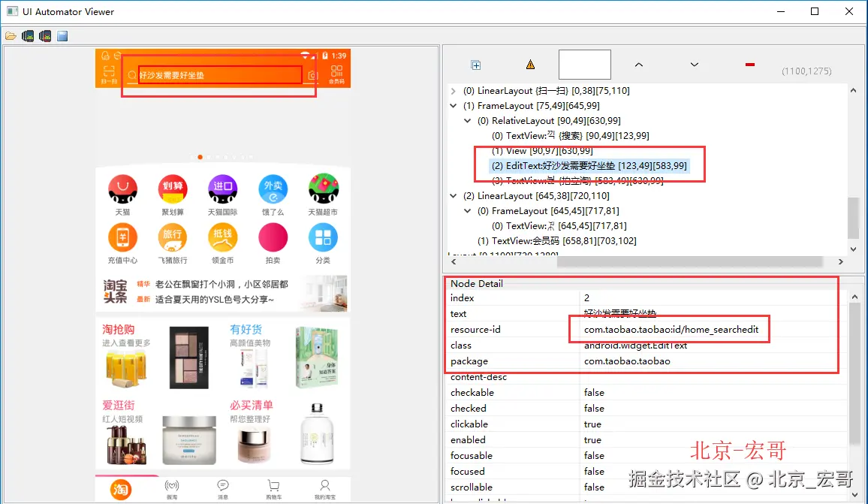The height and width of the screenshot is (504, 868).
Task: Tap the orange 淘 home tab icon
Action: 121,490
